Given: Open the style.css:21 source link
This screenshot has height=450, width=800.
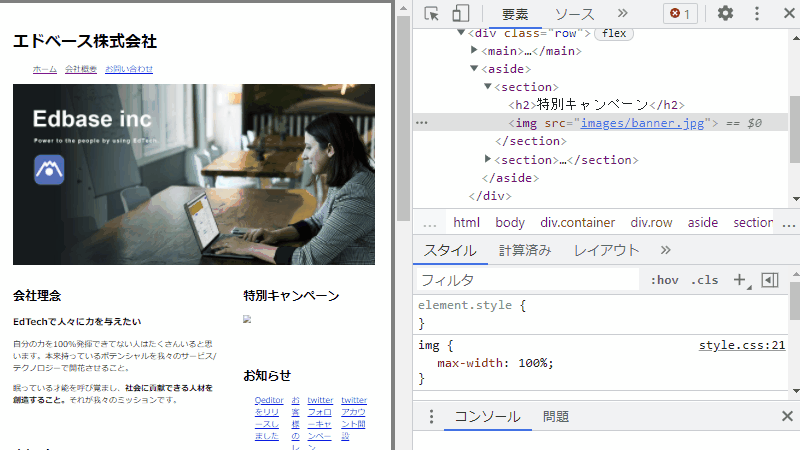Looking at the screenshot, I should pyautogui.click(x=741, y=345).
